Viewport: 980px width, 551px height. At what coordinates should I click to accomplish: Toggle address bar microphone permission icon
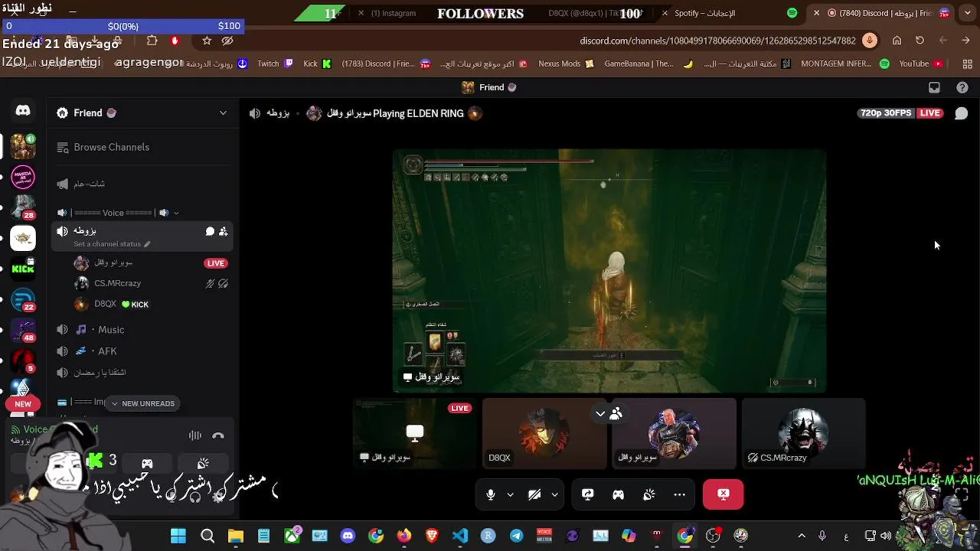click(x=869, y=41)
